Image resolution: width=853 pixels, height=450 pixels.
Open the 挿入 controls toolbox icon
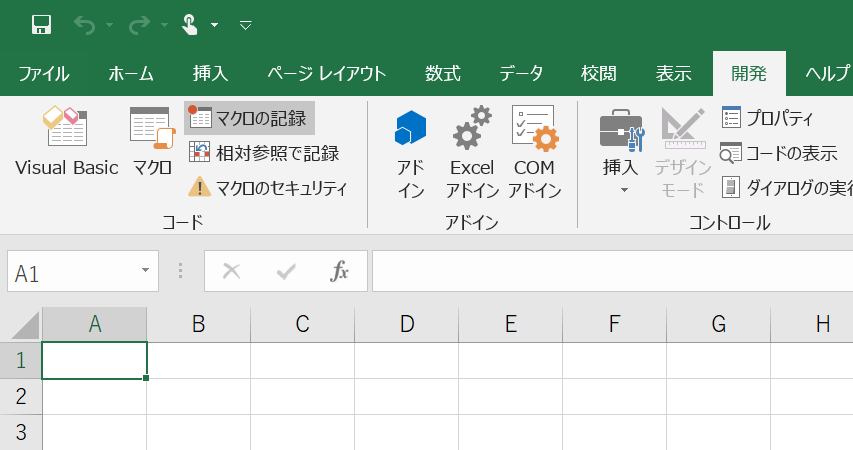pyautogui.click(x=621, y=131)
